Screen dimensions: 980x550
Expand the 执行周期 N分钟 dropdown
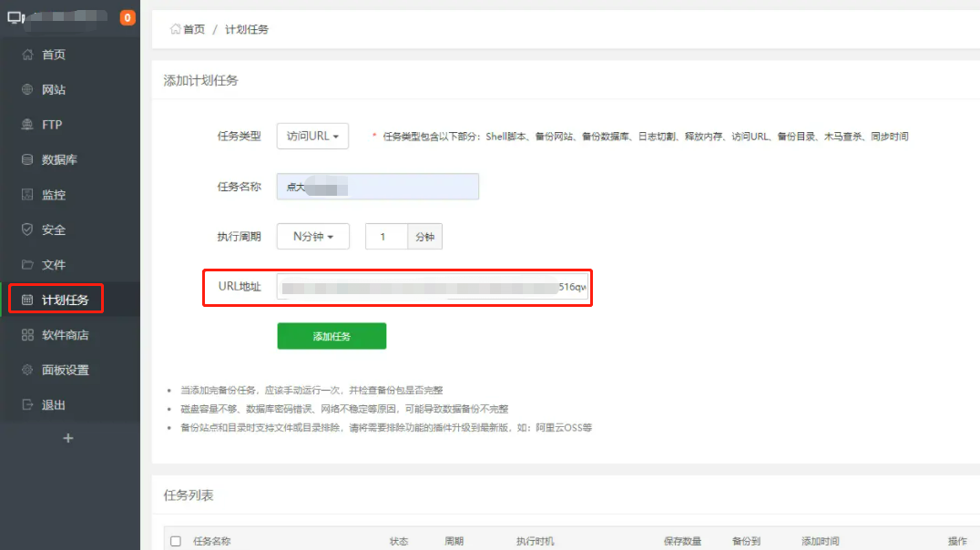(x=312, y=237)
